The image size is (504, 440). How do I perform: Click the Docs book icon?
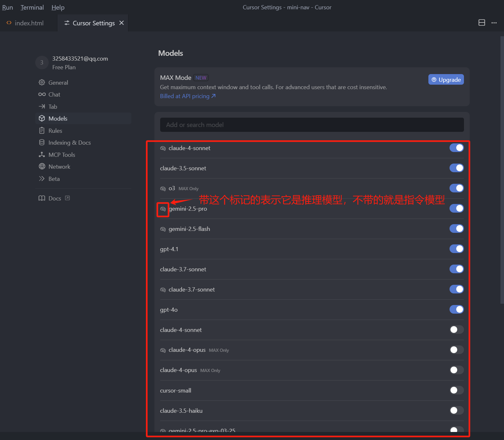(x=42, y=198)
